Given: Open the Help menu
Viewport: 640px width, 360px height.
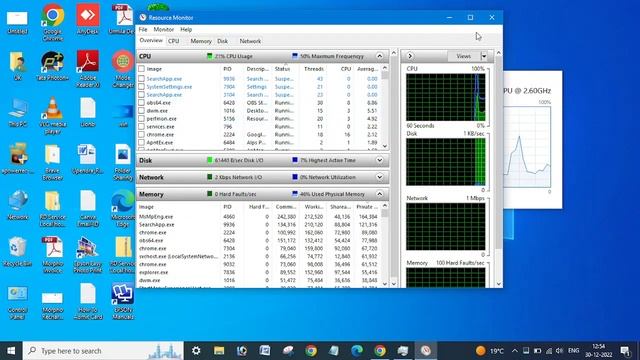Looking at the screenshot, I should [x=186, y=29].
